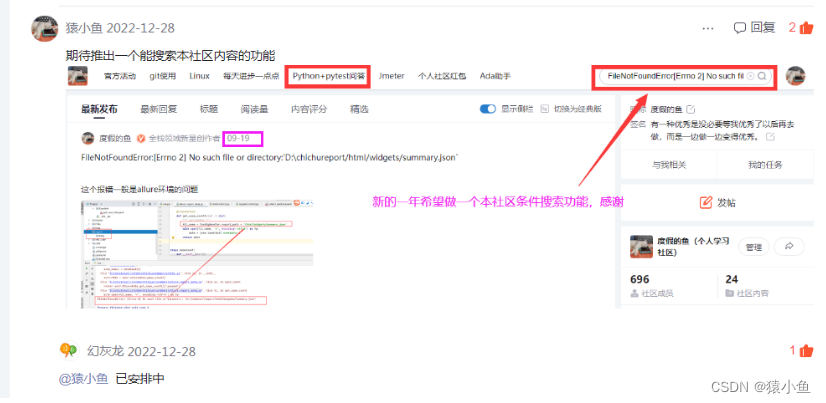This screenshot has height=403, width=826.
Task: Switch to the 最新回复 tab
Action: point(159,110)
